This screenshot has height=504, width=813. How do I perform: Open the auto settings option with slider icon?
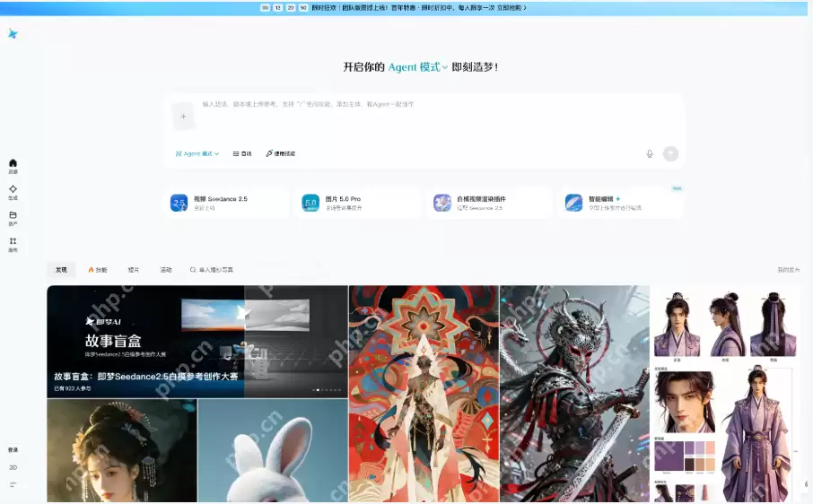[x=242, y=154]
